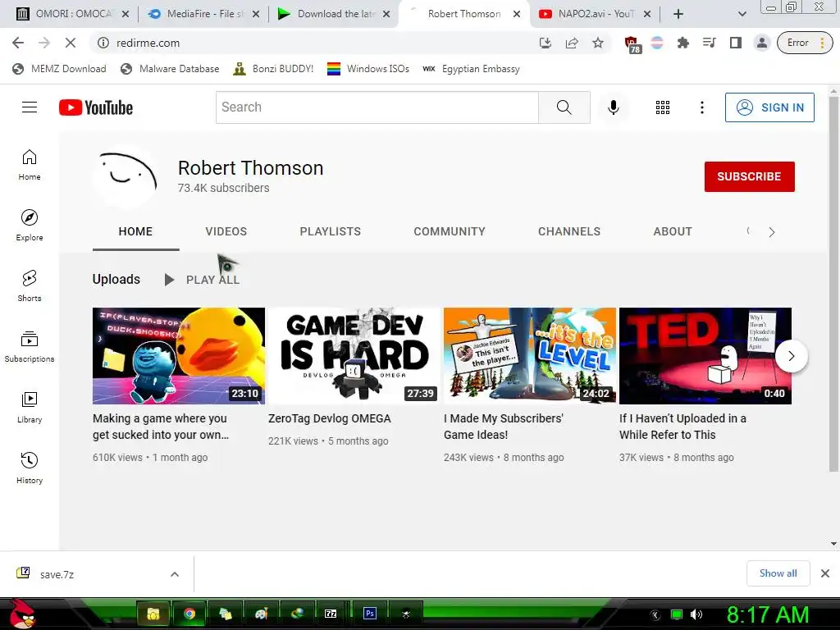This screenshot has height=630, width=840.
Task: Open media control icon in toolbar
Action: click(x=710, y=43)
